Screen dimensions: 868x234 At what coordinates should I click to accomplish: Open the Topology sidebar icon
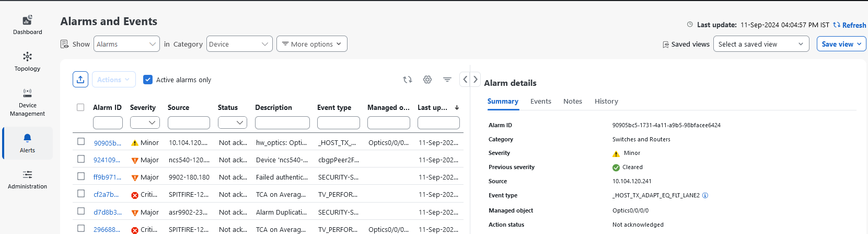pos(27,57)
